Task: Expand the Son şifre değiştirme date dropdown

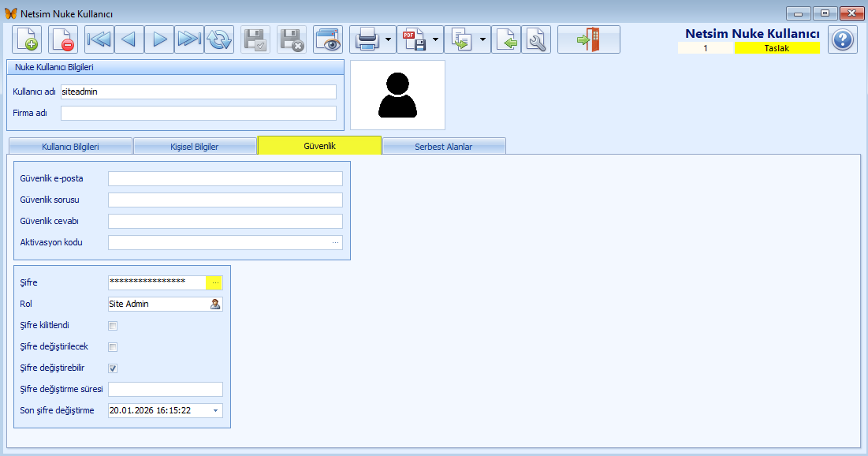Action: coord(215,410)
